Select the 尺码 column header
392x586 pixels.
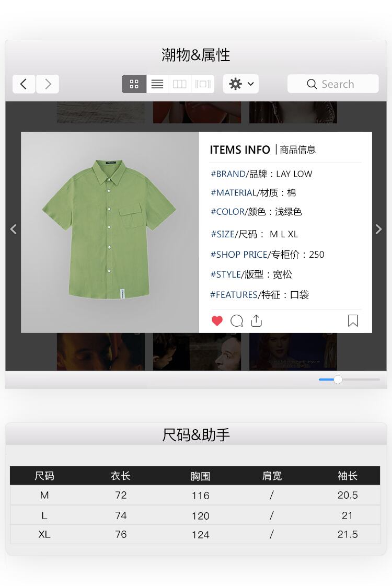click(44, 476)
